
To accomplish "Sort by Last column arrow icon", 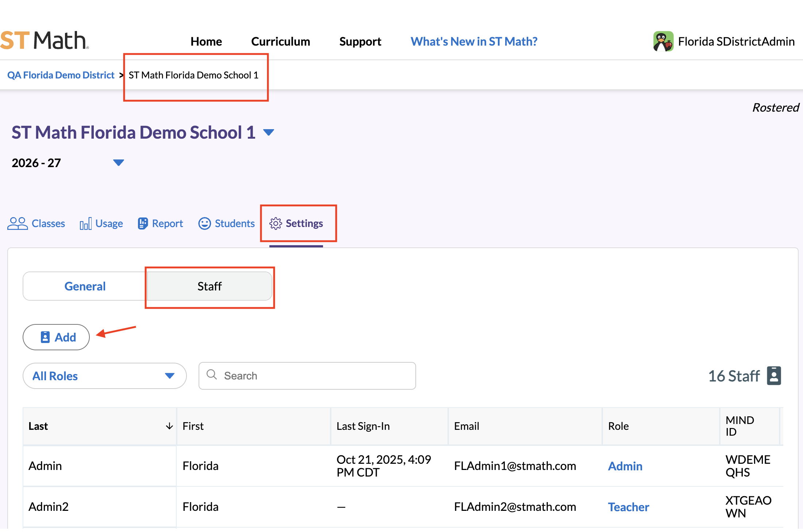I will click(x=169, y=426).
